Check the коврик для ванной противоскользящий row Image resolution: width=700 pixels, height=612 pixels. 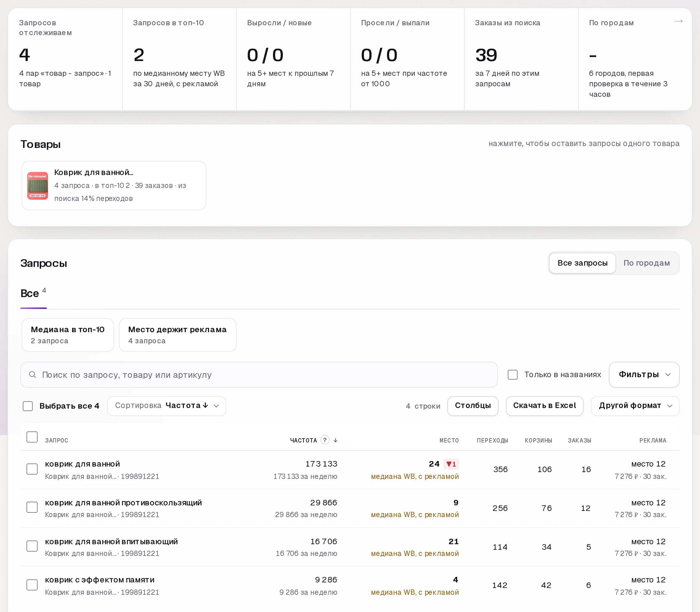pos(32,508)
